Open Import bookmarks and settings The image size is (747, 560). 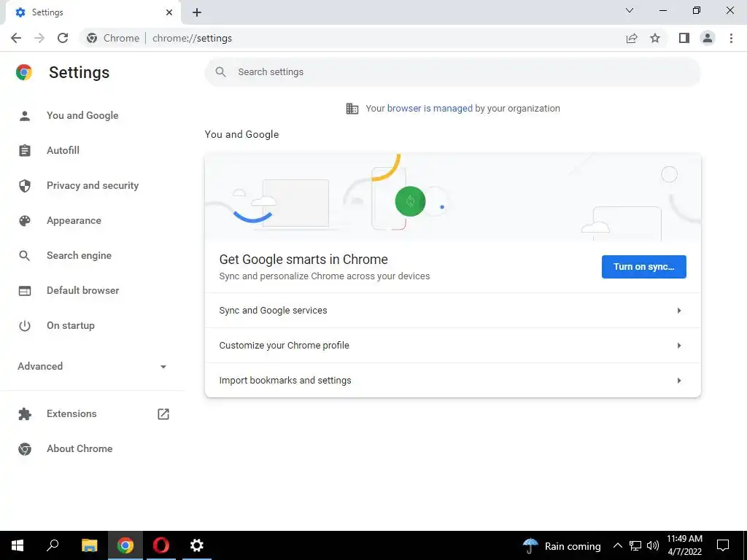tap(452, 381)
